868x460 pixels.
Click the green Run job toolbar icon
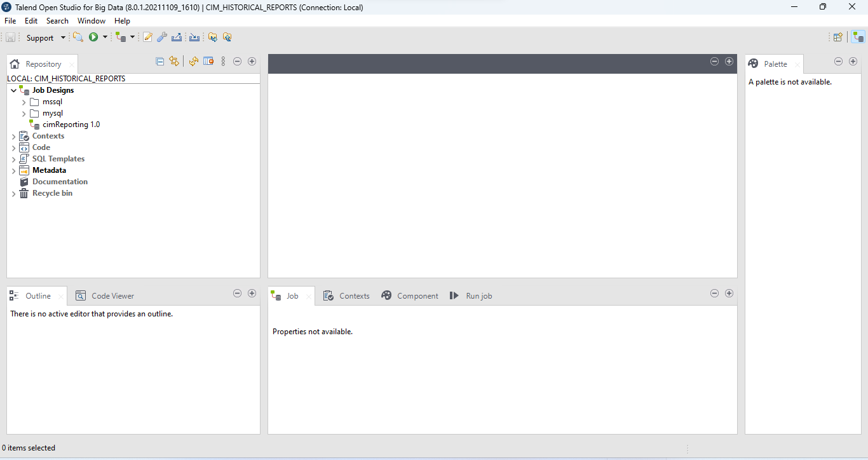pos(93,37)
